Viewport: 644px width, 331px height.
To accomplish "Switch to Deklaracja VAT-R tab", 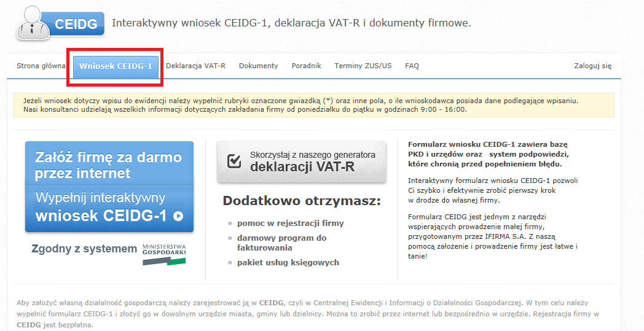I will click(x=195, y=66).
